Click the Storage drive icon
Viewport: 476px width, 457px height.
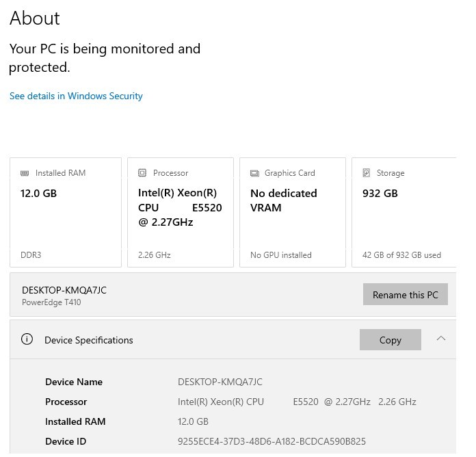click(x=367, y=173)
